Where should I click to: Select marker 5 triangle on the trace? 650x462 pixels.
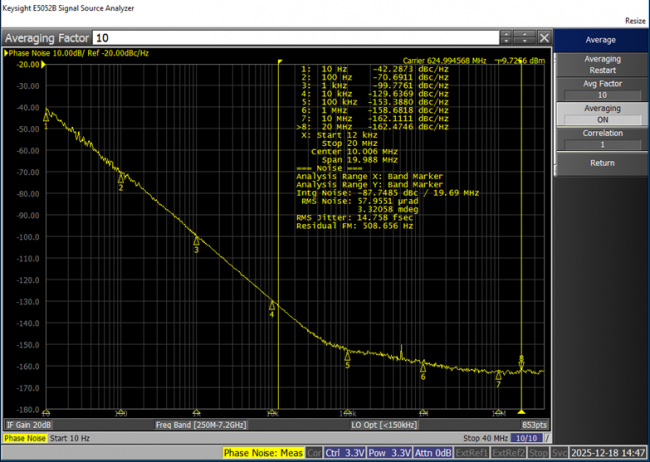[347, 356]
